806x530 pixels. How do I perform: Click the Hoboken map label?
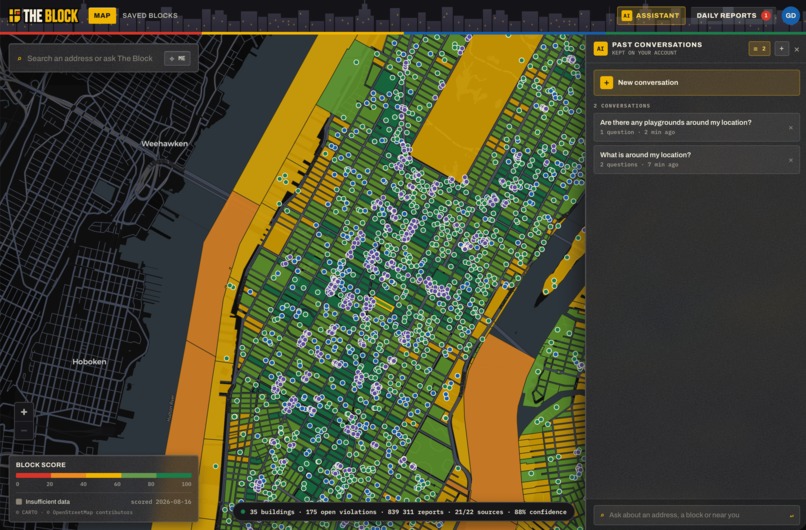[89, 361]
